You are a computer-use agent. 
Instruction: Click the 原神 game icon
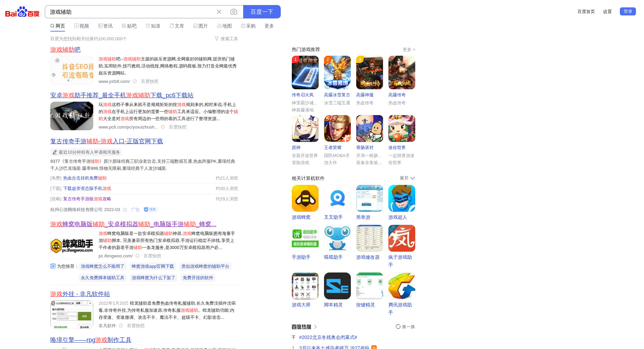tap(305, 129)
